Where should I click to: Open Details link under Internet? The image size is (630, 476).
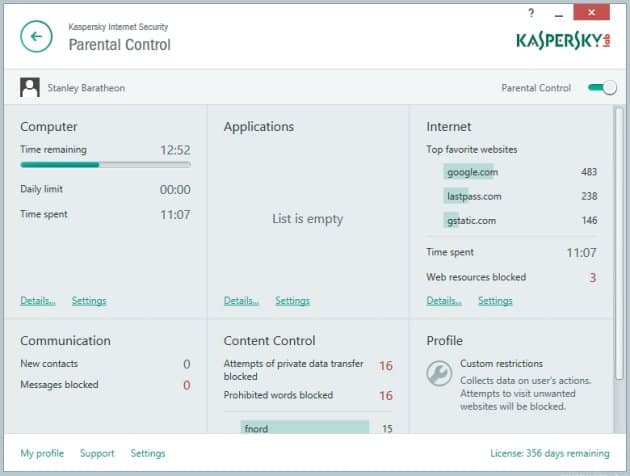point(444,300)
